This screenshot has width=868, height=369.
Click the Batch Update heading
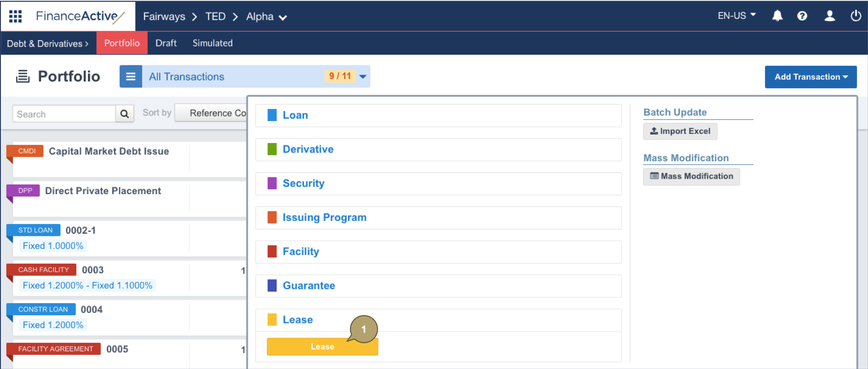[x=675, y=112]
